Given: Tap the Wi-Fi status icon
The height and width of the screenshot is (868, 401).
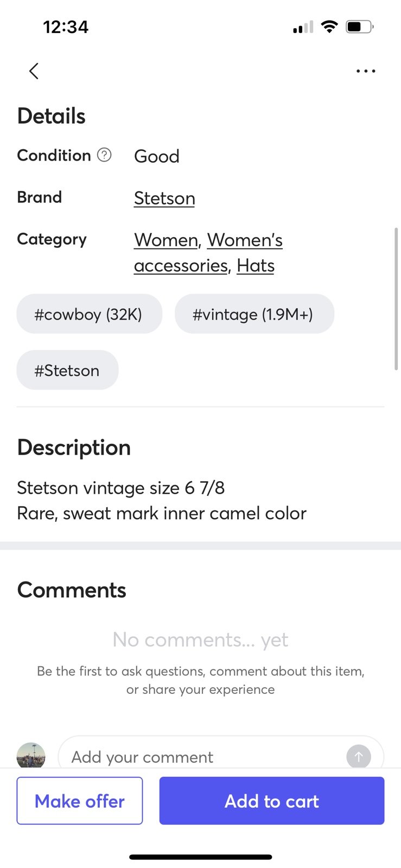Looking at the screenshot, I should pyautogui.click(x=329, y=27).
